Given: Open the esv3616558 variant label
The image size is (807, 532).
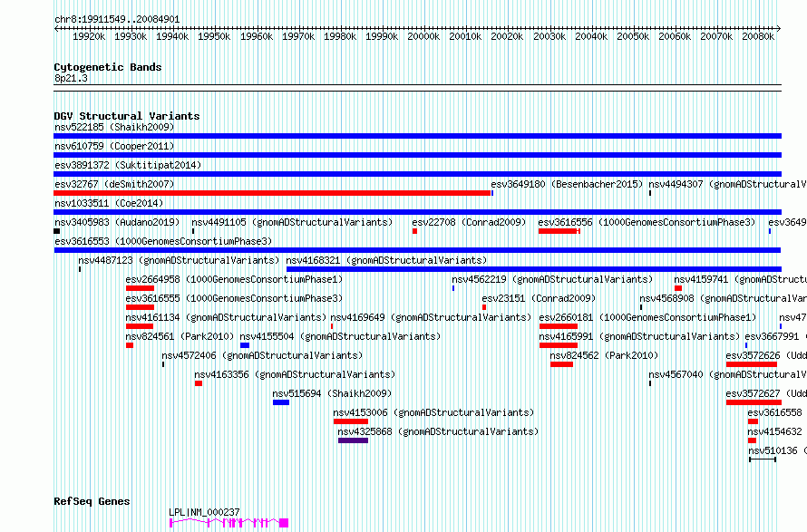Looking at the screenshot, I should point(774,412).
